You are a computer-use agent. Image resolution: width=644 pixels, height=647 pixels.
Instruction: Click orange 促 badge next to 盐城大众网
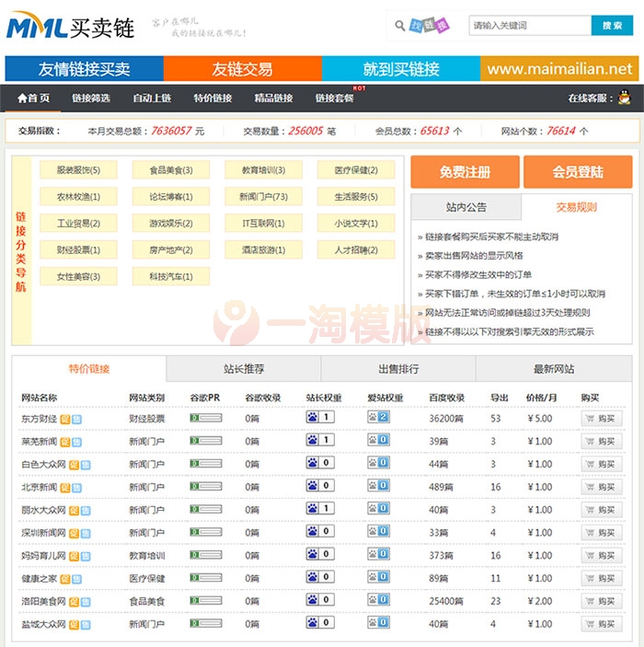coord(74,625)
